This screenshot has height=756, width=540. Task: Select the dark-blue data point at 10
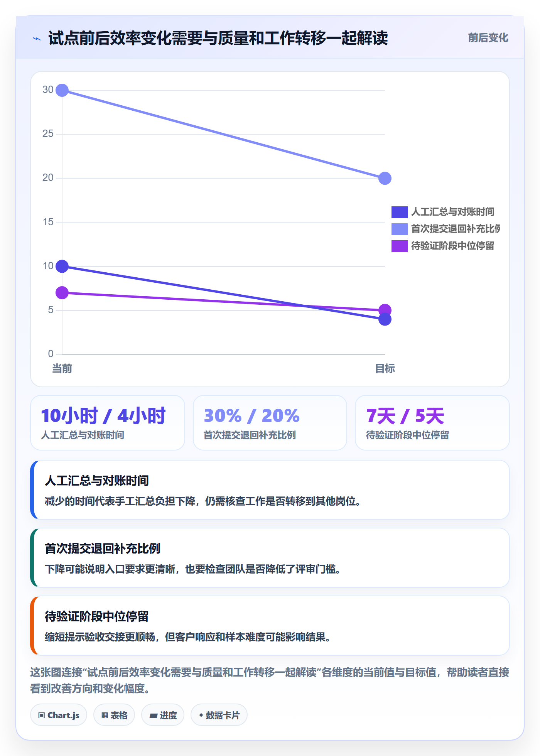62,266
